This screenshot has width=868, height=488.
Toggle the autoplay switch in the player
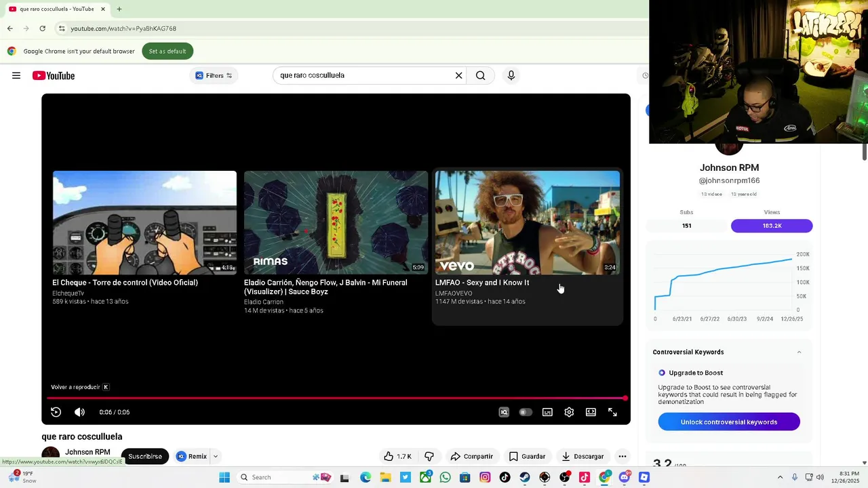[x=526, y=412]
